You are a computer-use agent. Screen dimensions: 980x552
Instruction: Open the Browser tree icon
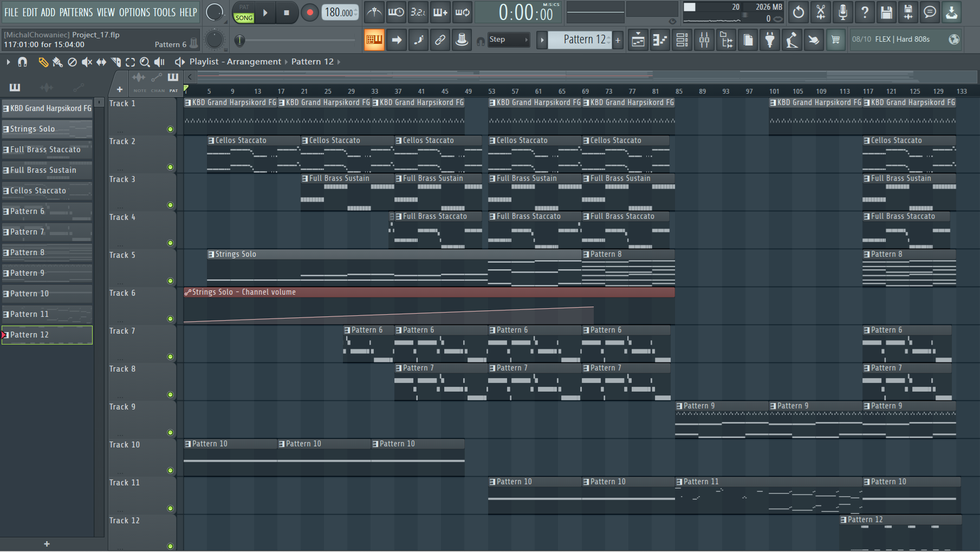pyautogui.click(x=726, y=40)
